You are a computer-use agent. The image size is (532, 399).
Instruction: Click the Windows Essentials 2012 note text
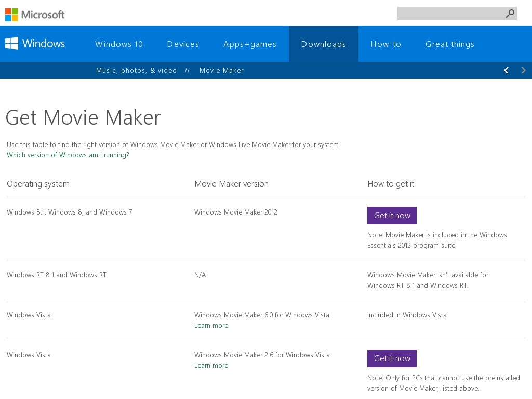[x=437, y=240]
